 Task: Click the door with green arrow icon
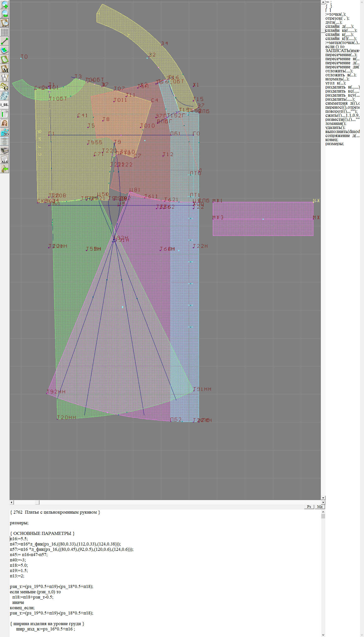pos(5,169)
